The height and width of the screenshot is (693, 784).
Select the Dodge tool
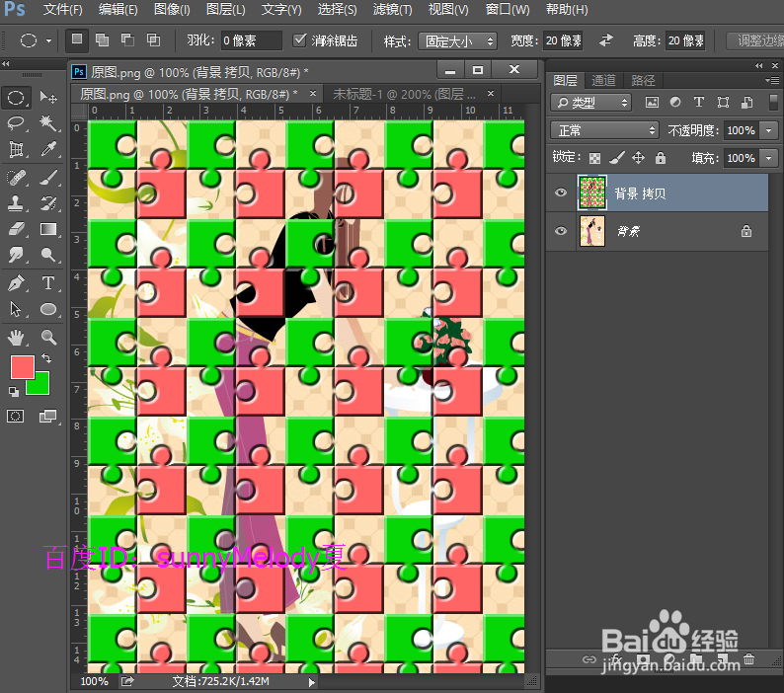(x=48, y=255)
